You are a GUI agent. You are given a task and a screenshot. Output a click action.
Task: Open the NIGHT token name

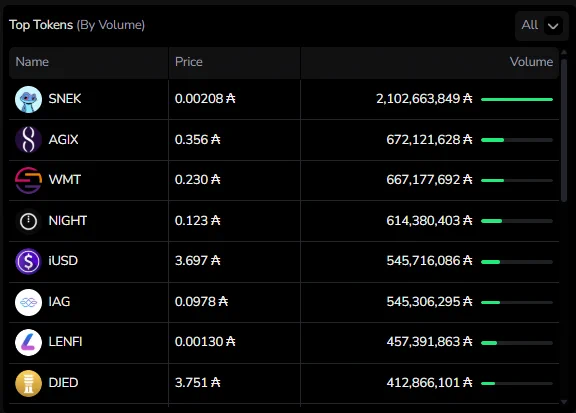68,220
